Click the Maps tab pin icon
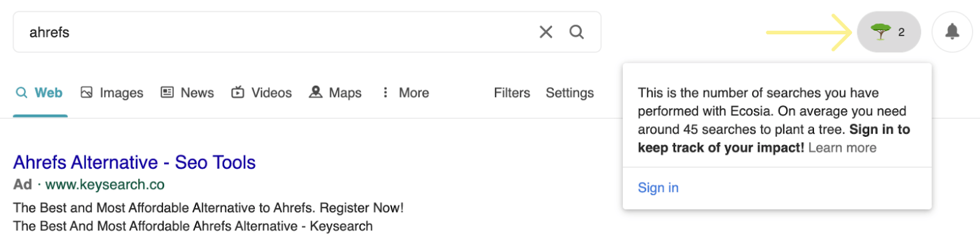This screenshot has width=980, height=244. click(315, 92)
